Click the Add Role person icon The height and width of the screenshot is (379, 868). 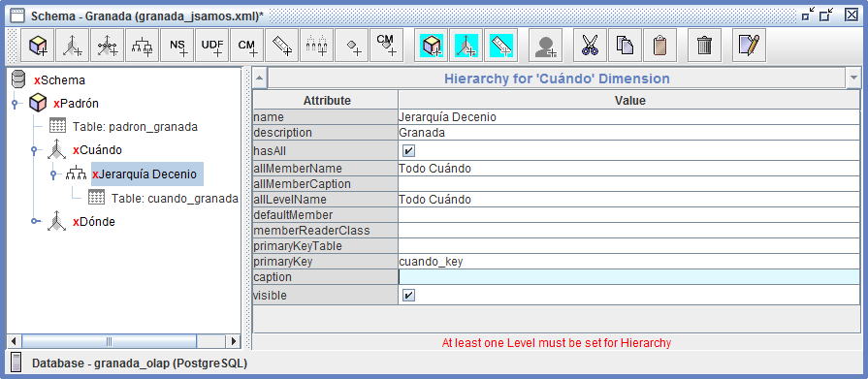coord(546,46)
